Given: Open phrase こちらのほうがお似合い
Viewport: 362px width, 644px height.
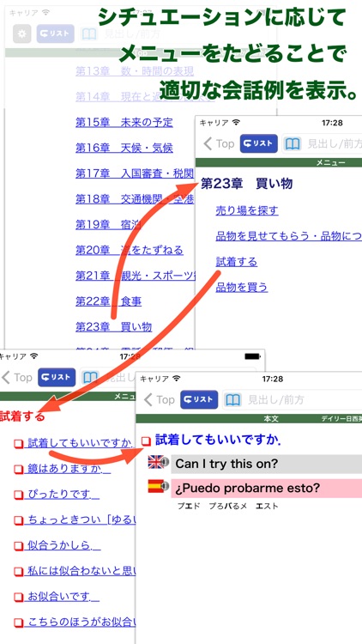Looking at the screenshot, I should click(x=80, y=623).
